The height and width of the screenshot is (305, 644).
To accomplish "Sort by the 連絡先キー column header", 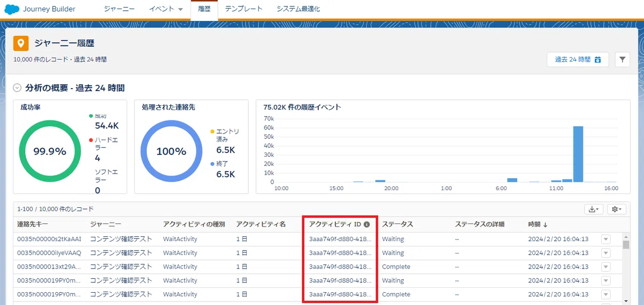I will point(33,224).
